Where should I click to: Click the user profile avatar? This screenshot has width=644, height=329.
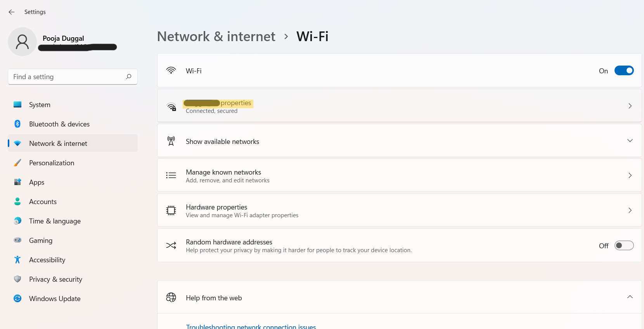pyautogui.click(x=23, y=42)
